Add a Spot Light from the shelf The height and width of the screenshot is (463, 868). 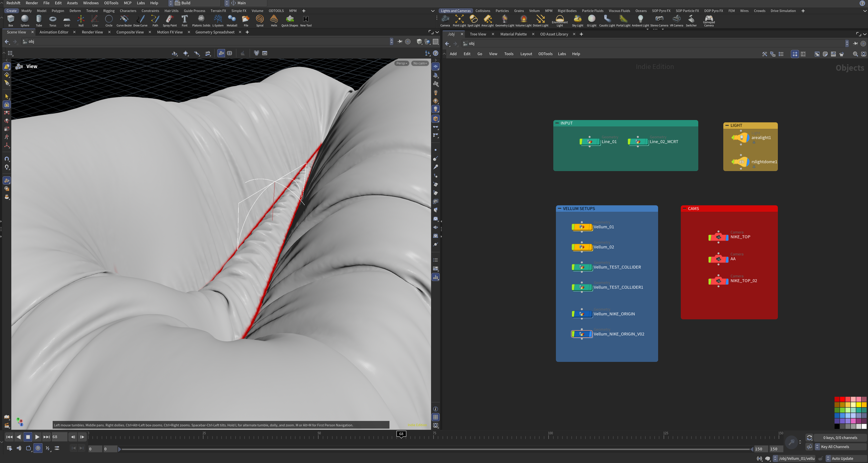[473, 21]
